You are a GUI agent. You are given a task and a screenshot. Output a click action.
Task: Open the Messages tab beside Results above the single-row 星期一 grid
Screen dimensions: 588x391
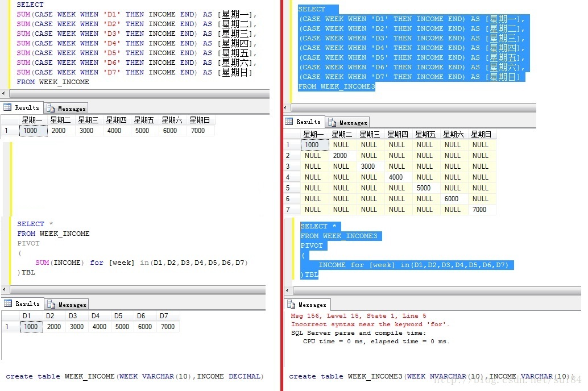click(x=67, y=109)
